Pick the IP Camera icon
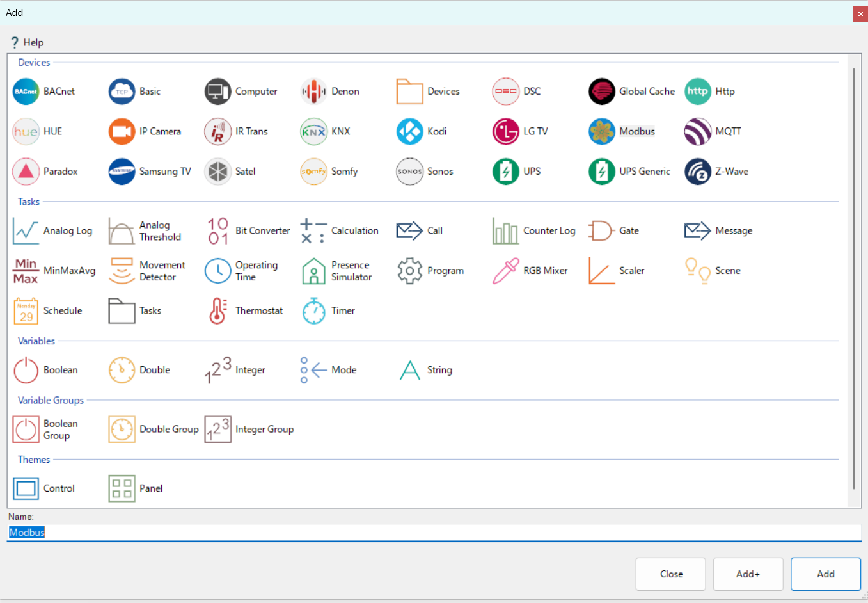 click(x=122, y=131)
